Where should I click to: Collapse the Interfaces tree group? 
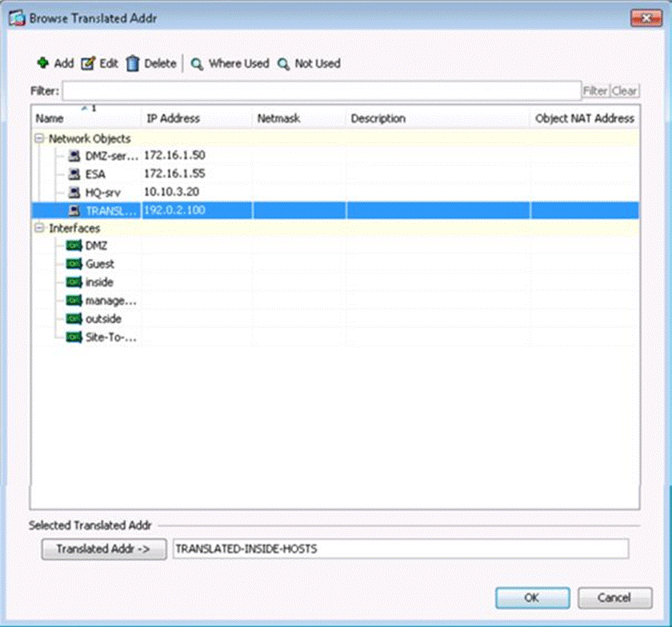(38, 228)
